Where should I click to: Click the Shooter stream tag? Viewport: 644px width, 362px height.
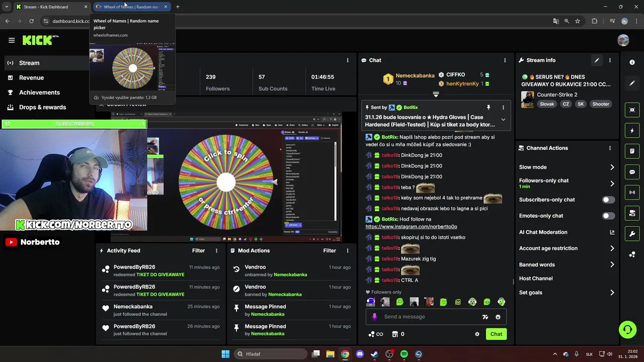coord(601,104)
